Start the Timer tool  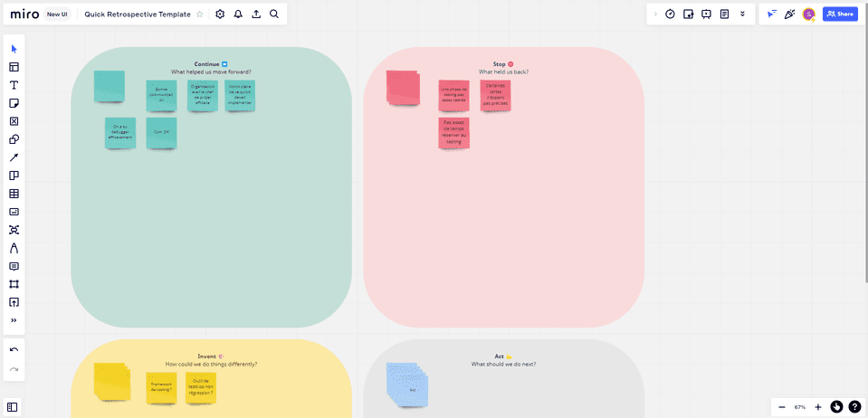670,14
